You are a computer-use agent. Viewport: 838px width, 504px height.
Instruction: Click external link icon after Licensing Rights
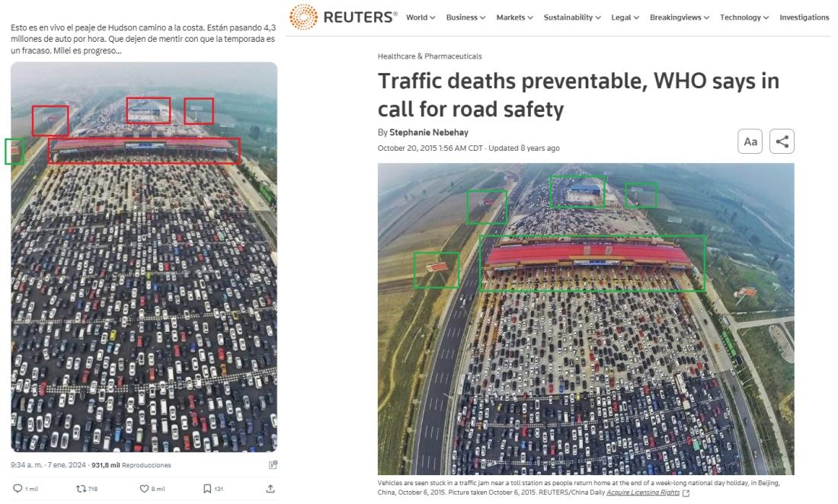point(686,493)
